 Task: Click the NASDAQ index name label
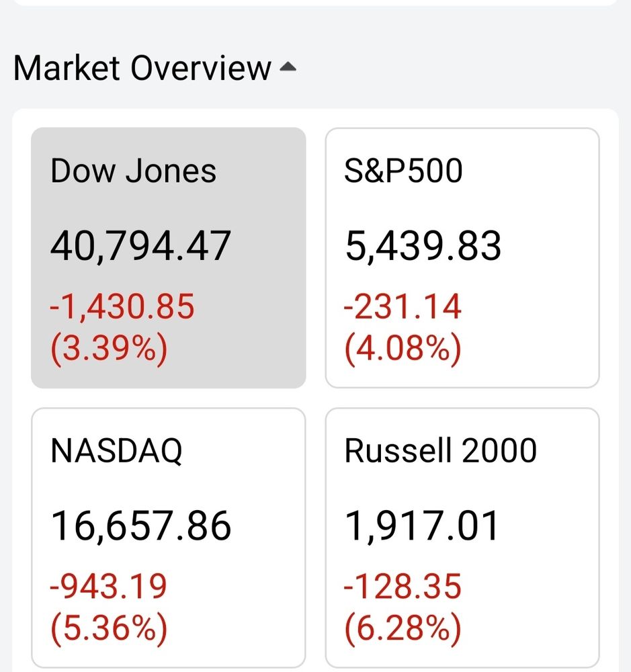116,452
